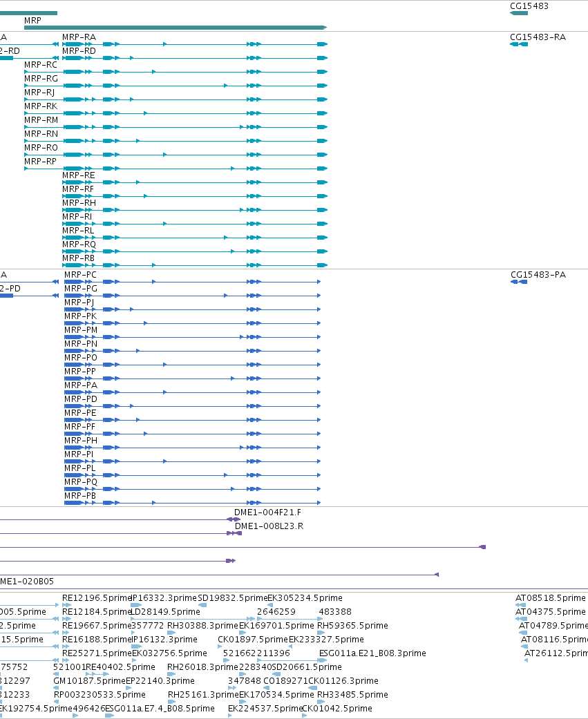Screen dimensions: 588x719
Task: Click EST RH33485.5prime label
Action: pyautogui.click(x=352, y=694)
